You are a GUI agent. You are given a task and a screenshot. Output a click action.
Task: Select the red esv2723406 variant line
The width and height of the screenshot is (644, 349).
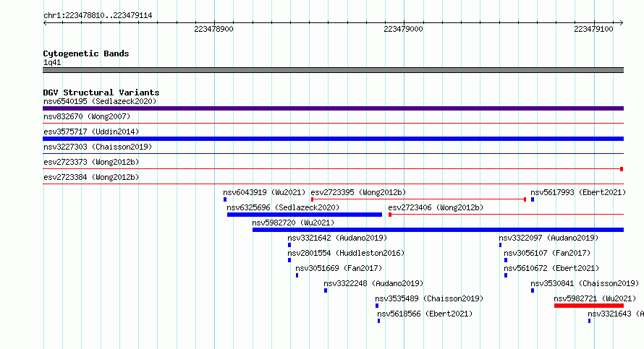pyautogui.click(x=506, y=215)
